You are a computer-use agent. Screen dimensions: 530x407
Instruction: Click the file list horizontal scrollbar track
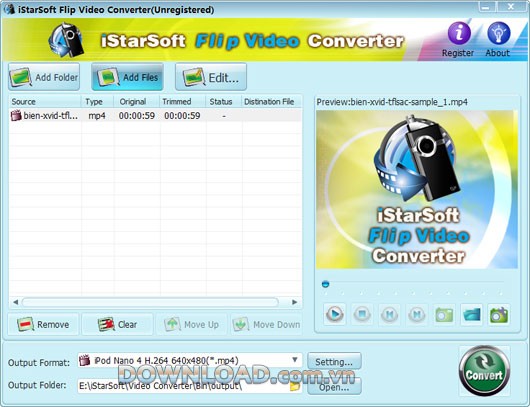pyautogui.click(x=150, y=302)
